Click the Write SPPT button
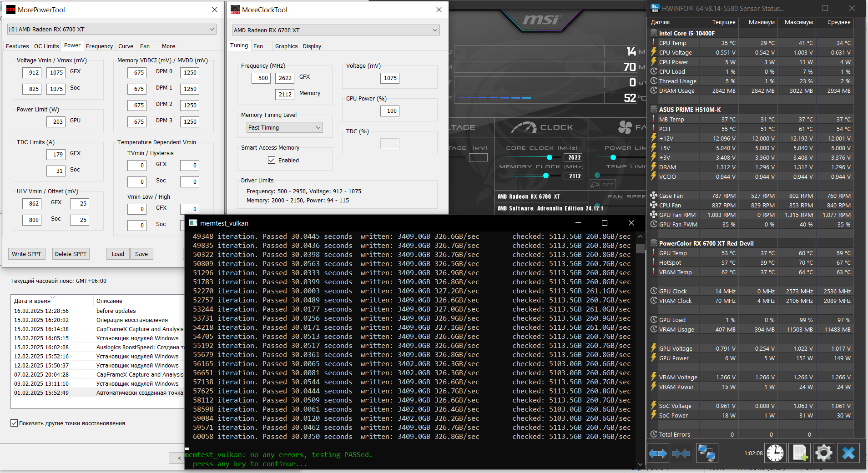This screenshot has height=473, width=868. [26, 254]
